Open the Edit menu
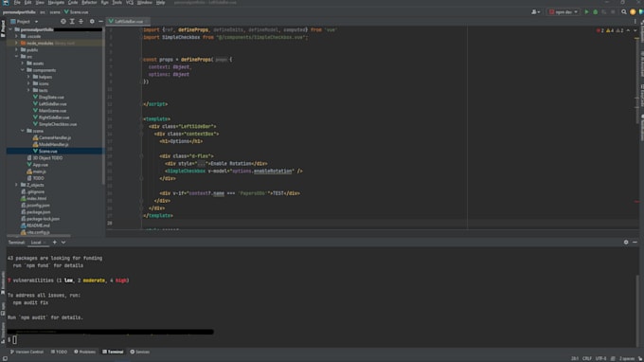The height and width of the screenshot is (362, 644). tap(27, 3)
